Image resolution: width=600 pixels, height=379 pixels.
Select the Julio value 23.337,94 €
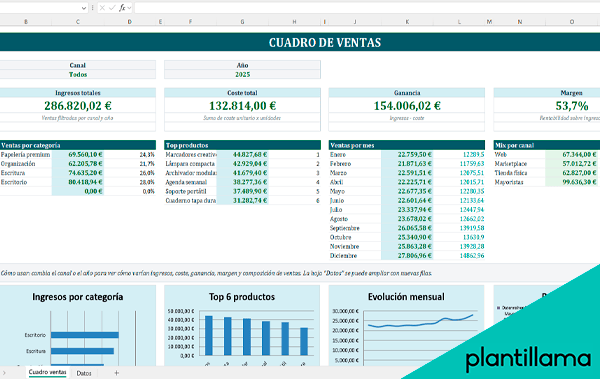(407, 210)
